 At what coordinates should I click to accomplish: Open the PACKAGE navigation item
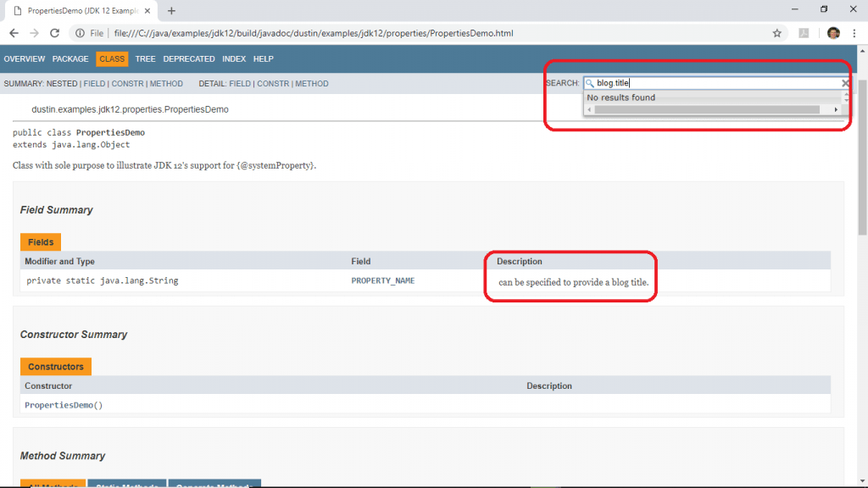tap(70, 58)
